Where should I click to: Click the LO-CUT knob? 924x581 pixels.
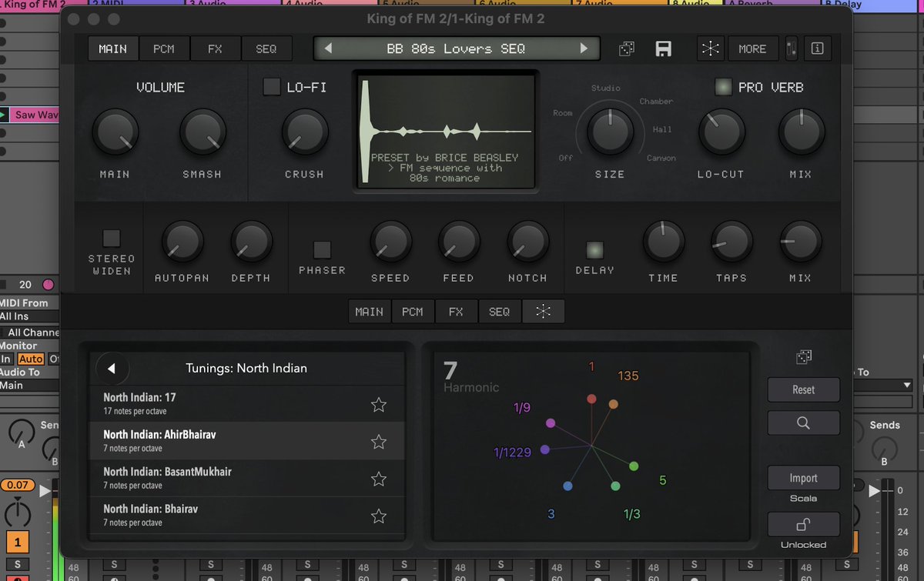(721, 132)
